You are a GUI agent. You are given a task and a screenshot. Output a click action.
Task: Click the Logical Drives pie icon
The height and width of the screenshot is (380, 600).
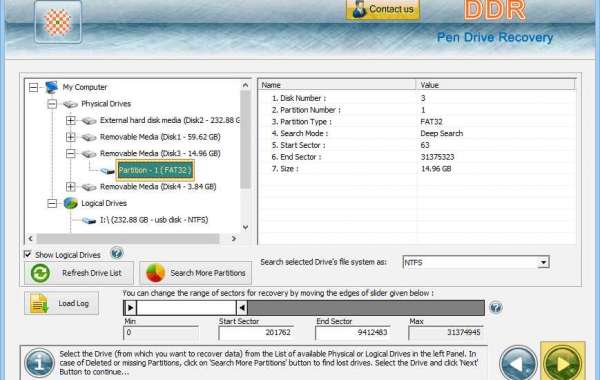[70, 203]
